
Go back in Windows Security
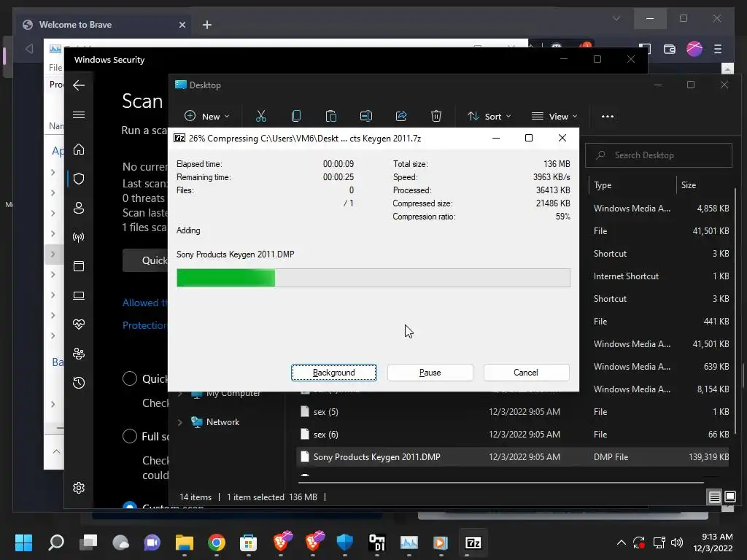[79, 85]
